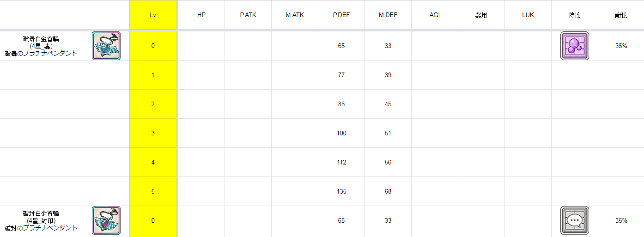Select the HP column header

tap(201, 15)
